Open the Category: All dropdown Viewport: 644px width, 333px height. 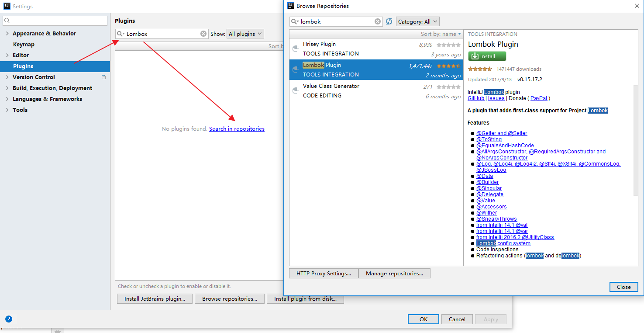point(417,21)
